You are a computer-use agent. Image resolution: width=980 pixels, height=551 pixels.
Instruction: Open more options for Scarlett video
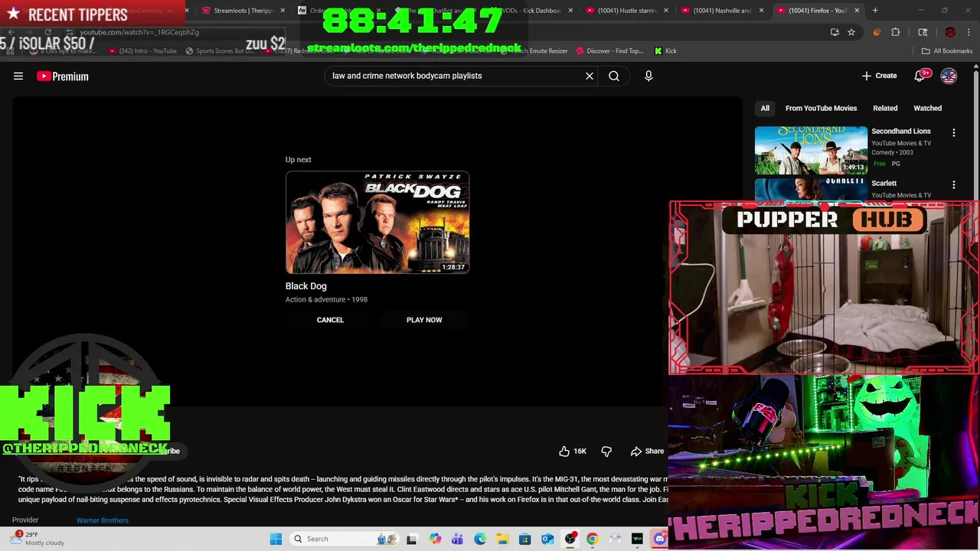[954, 184]
